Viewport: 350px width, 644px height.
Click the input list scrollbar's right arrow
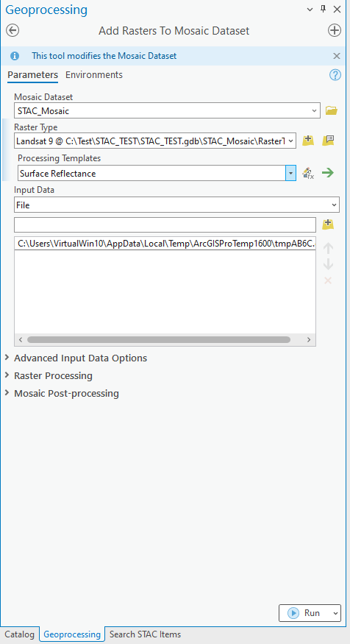coord(309,339)
